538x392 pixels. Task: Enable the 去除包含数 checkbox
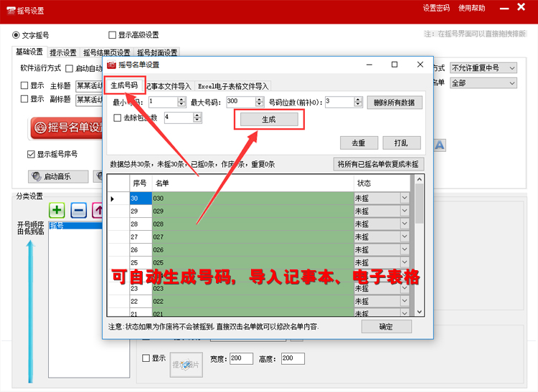(x=118, y=118)
